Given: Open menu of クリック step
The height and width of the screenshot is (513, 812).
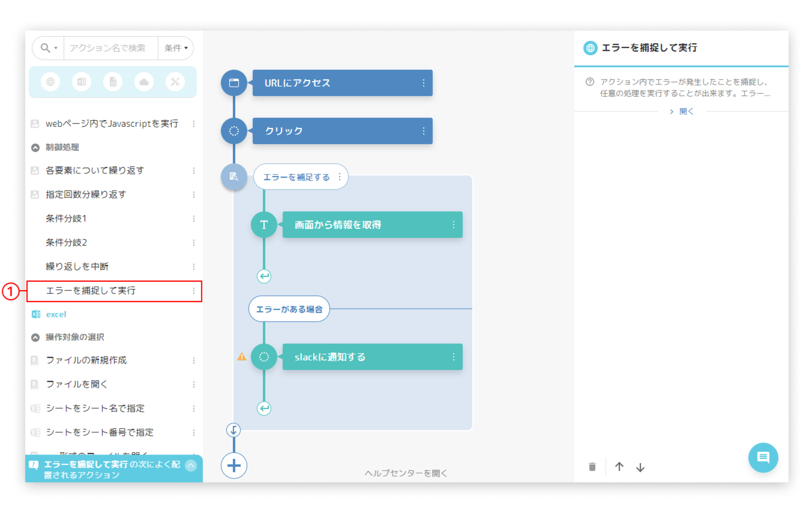Looking at the screenshot, I should [x=423, y=131].
